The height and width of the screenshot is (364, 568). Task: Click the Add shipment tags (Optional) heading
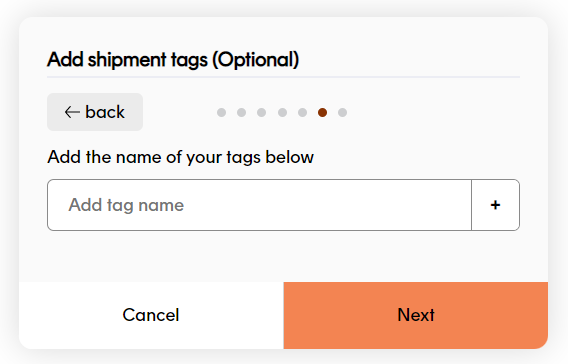(x=173, y=60)
